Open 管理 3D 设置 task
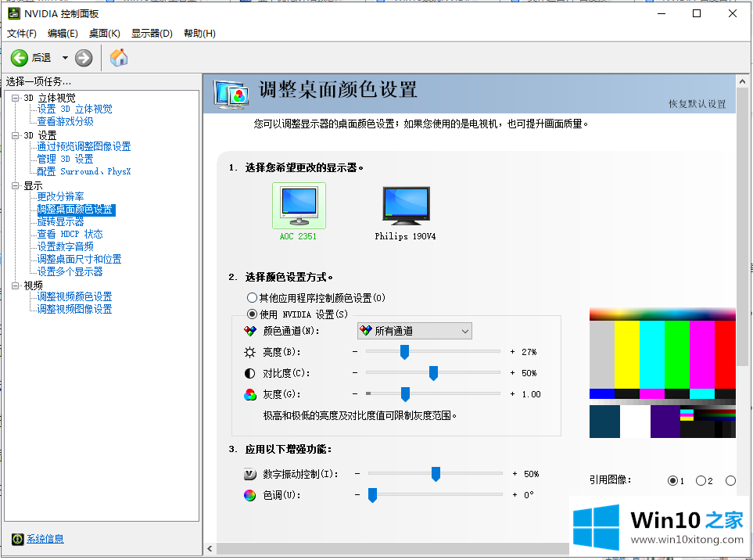 (66, 159)
